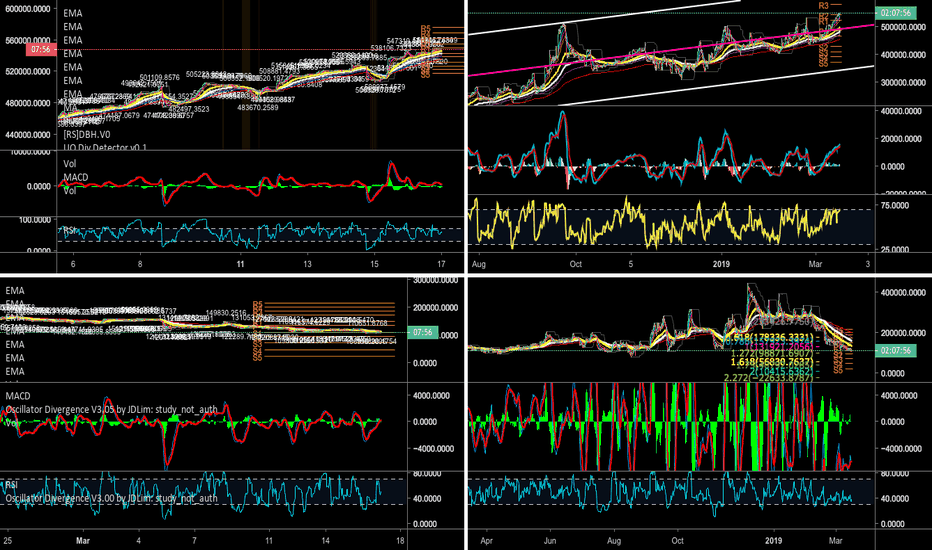Click the pink trendline in top-right chart
This screenshot has width=932, height=550.
point(672,50)
